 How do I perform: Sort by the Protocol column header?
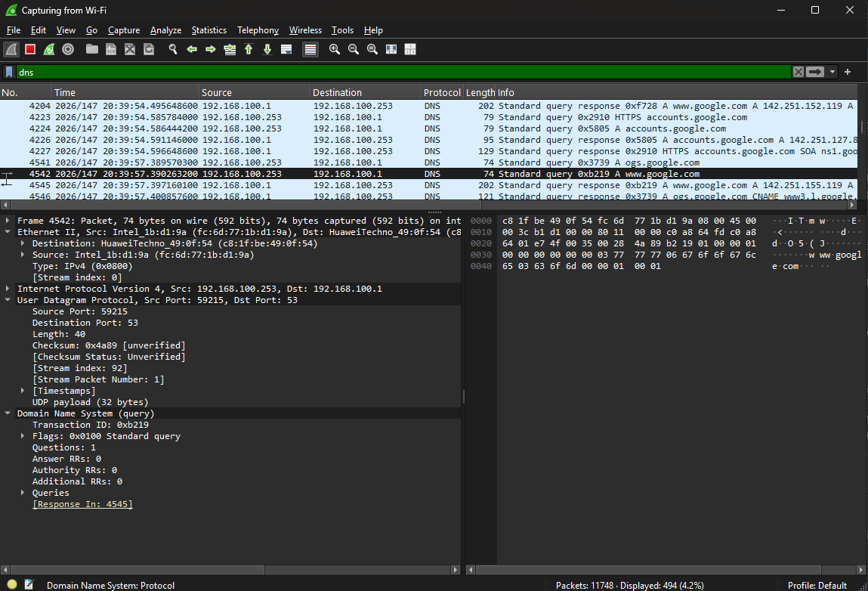click(x=442, y=92)
